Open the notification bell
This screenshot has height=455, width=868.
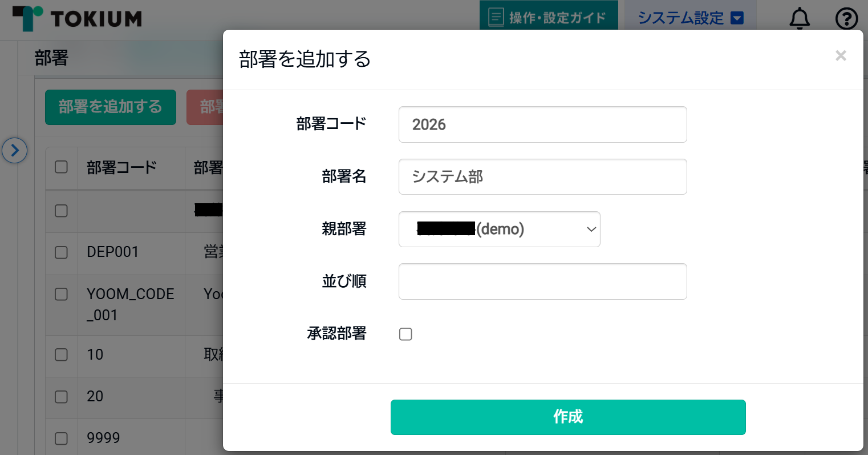click(800, 19)
